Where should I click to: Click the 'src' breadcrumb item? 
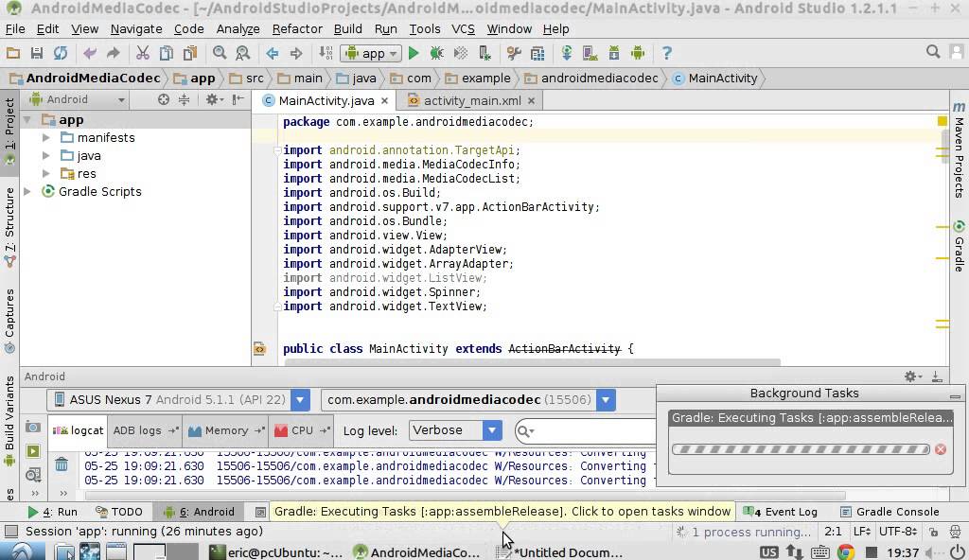pos(247,79)
